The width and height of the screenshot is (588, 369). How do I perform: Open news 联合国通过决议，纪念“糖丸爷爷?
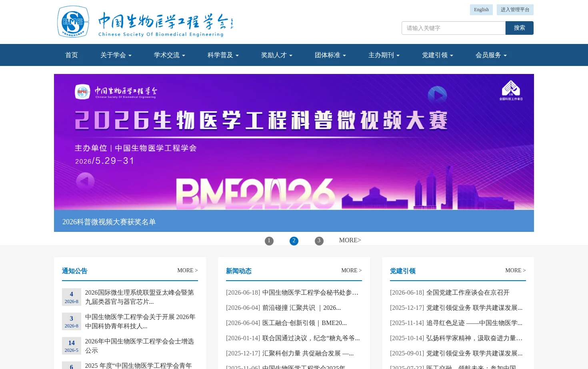(x=311, y=338)
